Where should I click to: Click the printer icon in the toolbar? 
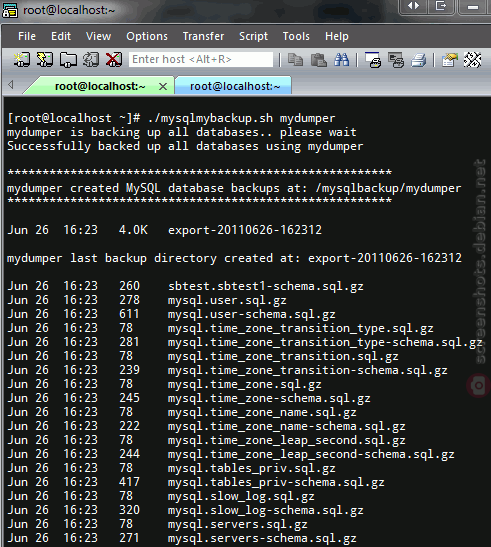419,60
